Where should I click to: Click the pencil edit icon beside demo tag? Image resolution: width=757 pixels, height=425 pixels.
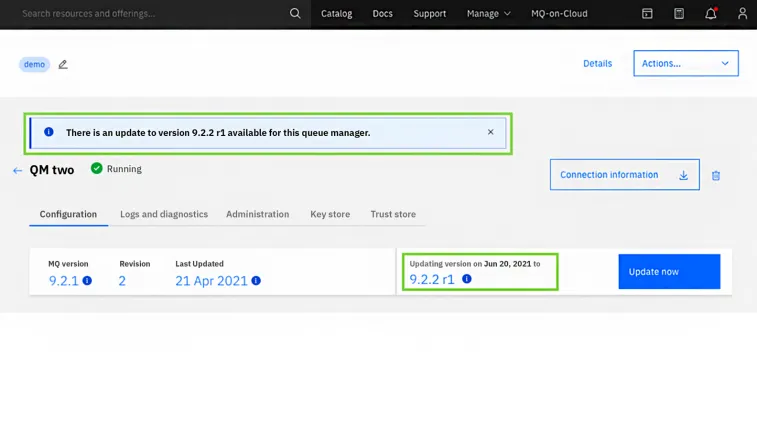63,64
